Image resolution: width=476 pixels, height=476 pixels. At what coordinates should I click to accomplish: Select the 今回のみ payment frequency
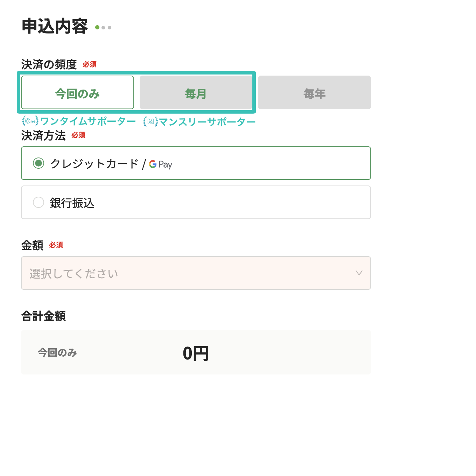77,93
